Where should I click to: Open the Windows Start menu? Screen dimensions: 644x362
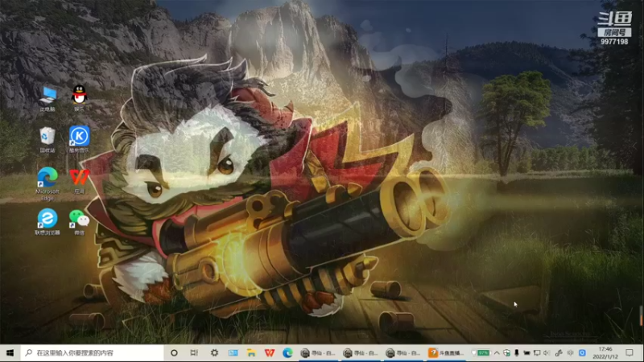point(10,352)
